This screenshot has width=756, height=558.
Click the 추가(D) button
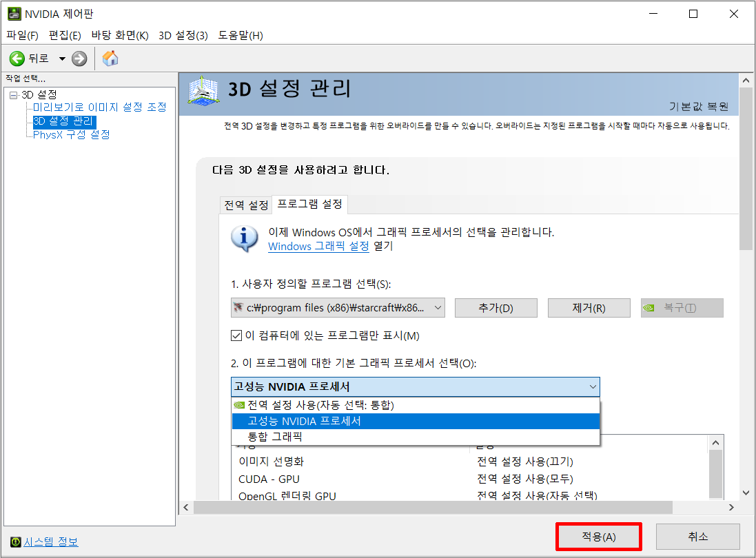click(496, 308)
